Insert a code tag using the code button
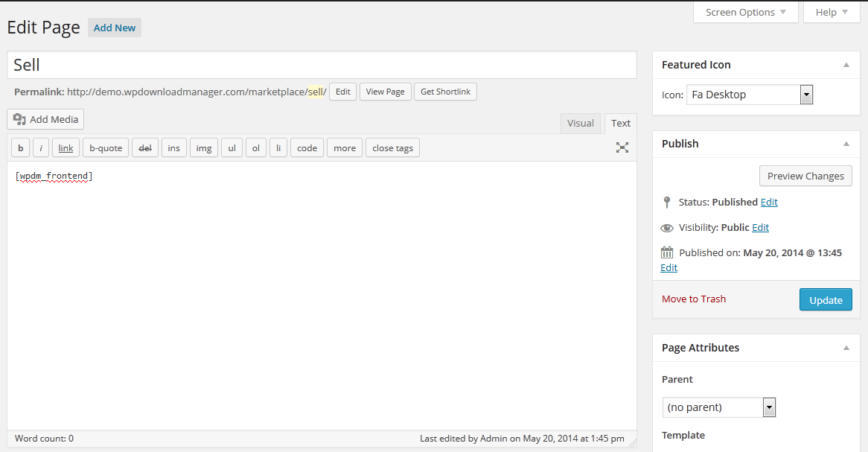 307,147
